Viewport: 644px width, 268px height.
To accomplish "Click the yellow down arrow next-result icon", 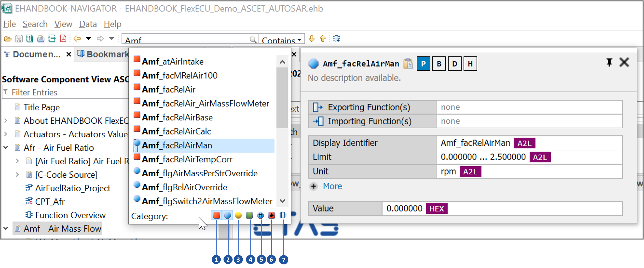I will coord(311,38).
